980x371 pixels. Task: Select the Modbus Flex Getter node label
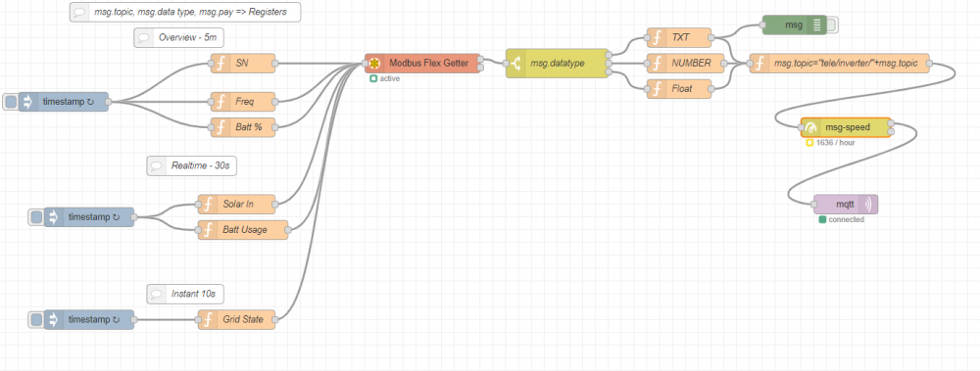pos(429,63)
